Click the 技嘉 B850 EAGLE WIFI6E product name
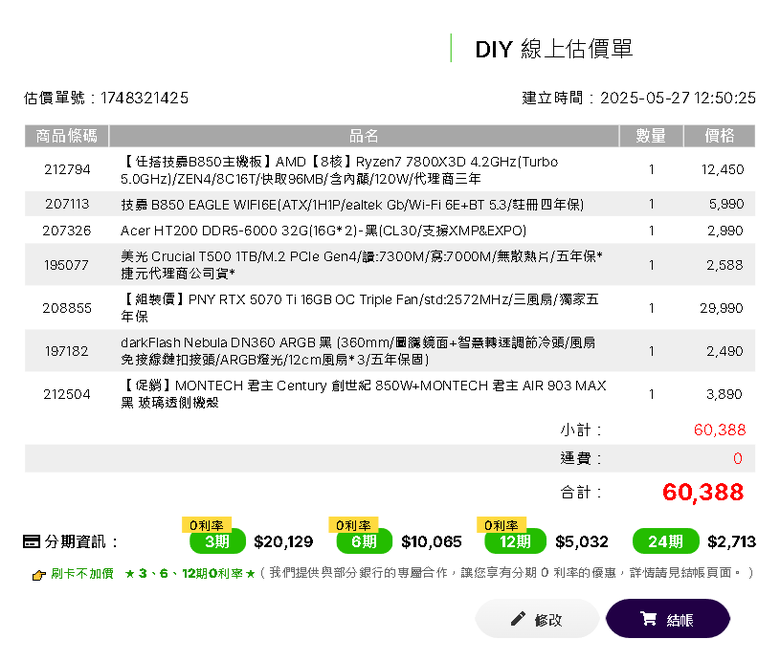The height and width of the screenshot is (661, 780). point(352,204)
